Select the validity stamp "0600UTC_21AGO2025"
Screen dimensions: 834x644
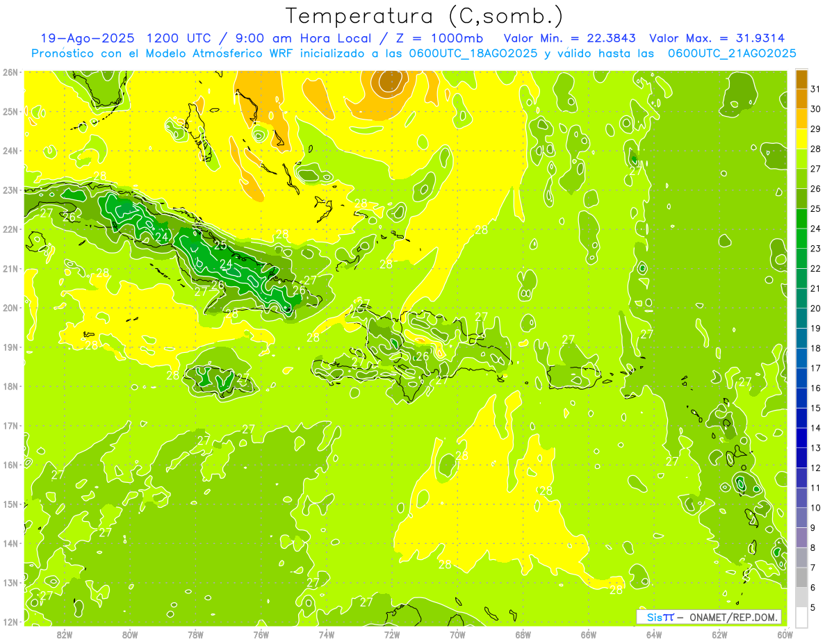click(732, 53)
